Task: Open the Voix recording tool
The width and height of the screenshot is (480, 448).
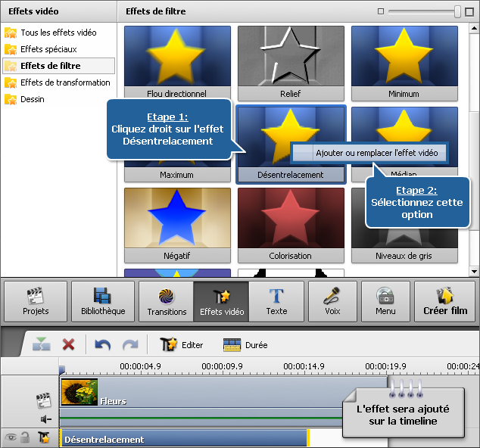Action: tap(331, 302)
